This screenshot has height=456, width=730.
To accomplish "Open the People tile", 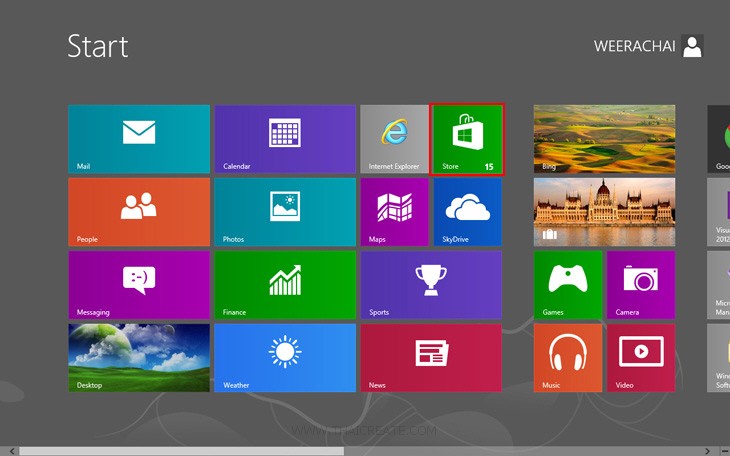I will [x=139, y=212].
